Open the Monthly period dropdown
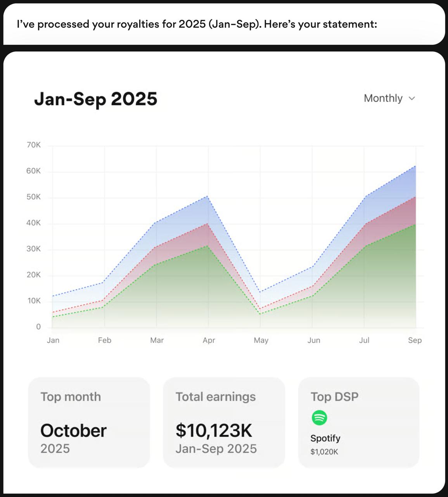The image size is (448, 497). [x=389, y=98]
